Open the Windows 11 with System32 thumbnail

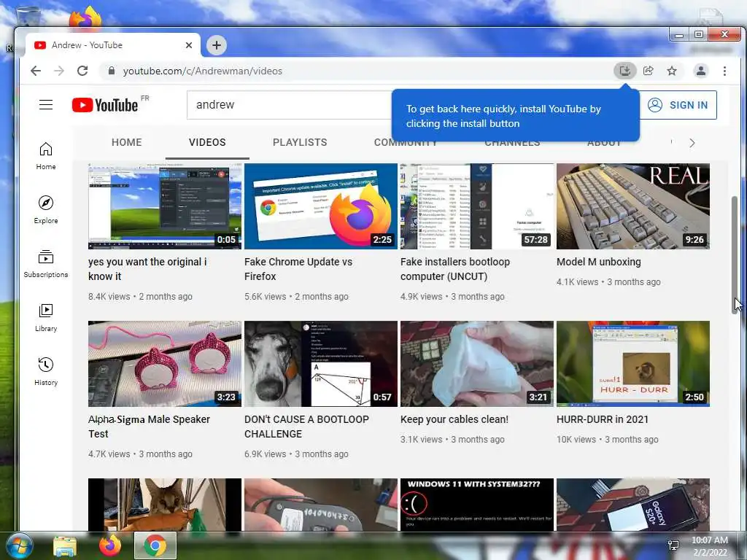[x=477, y=505]
